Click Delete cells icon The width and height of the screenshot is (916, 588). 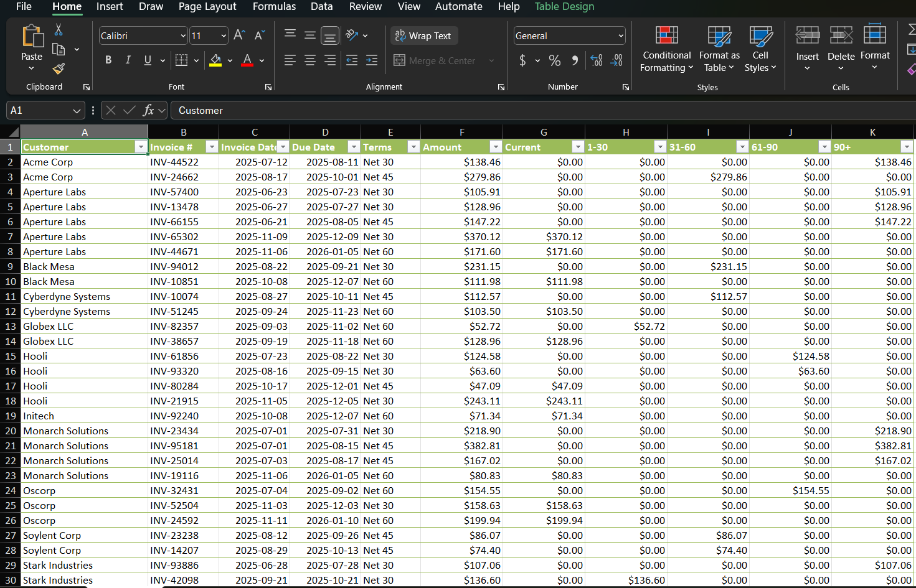(x=841, y=35)
